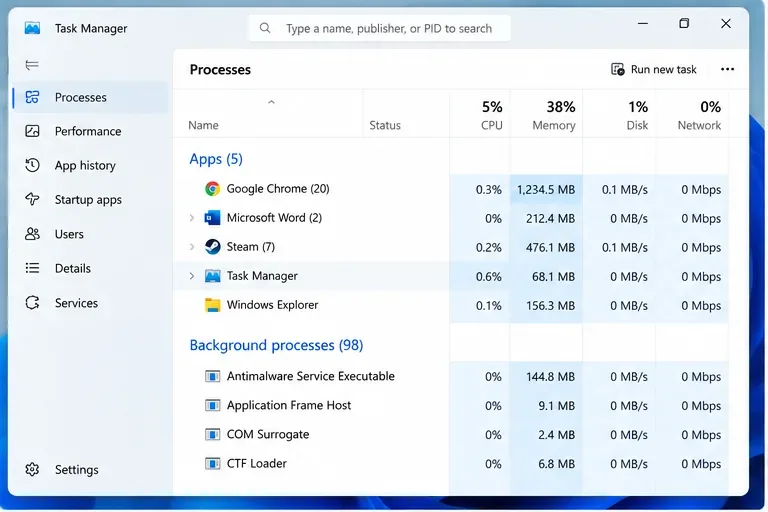
Task: Click the Settings gear icon
Action: point(32,469)
